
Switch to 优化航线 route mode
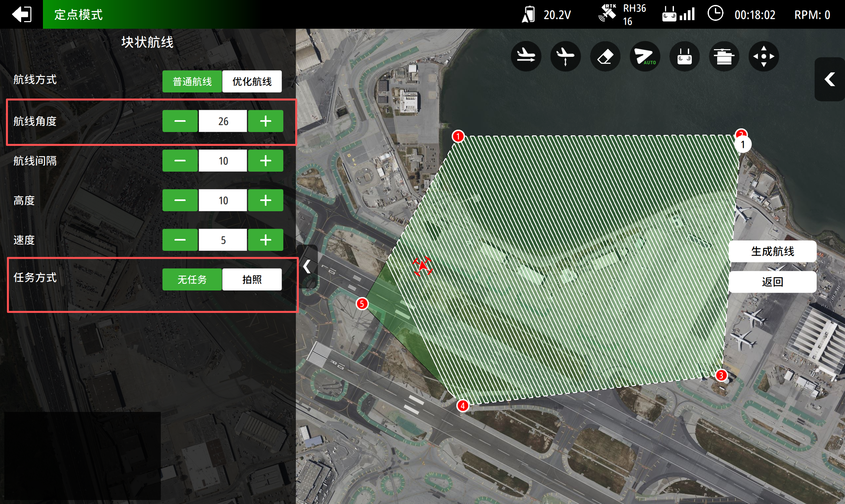pos(252,82)
